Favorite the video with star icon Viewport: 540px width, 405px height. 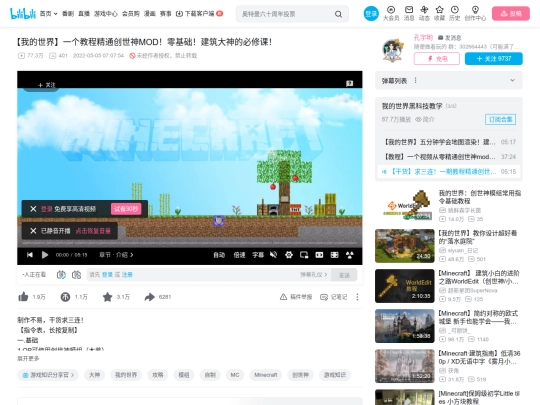pos(107,297)
